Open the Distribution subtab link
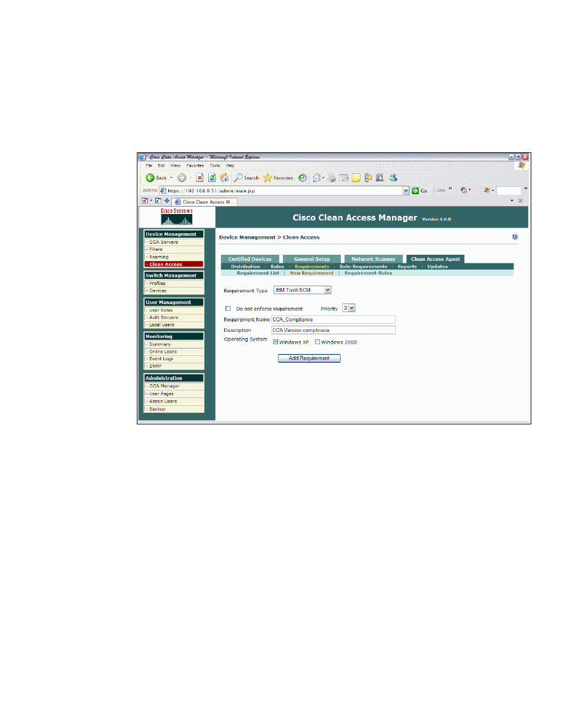This screenshot has width=588, height=718. pyautogui.click(x=245, y=266)
